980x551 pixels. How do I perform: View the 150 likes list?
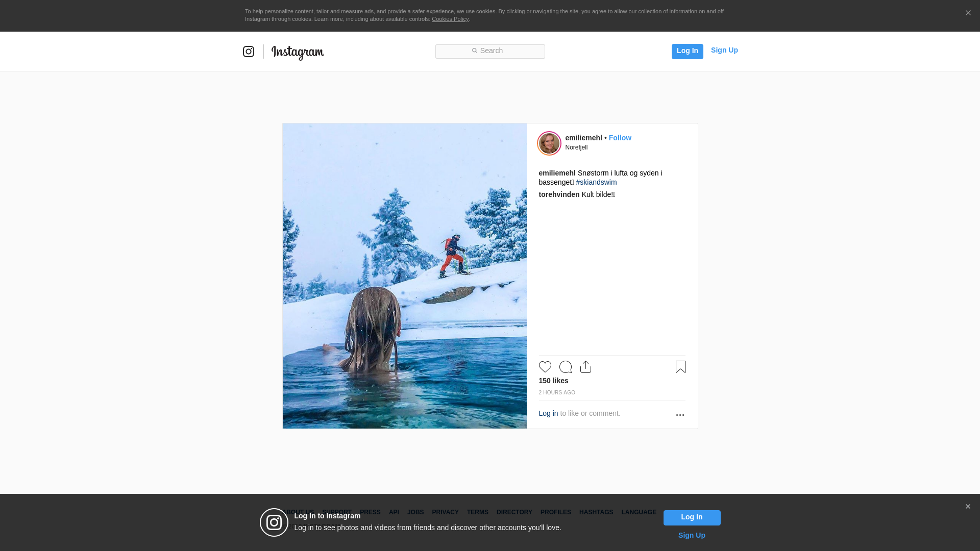point(553,381)
